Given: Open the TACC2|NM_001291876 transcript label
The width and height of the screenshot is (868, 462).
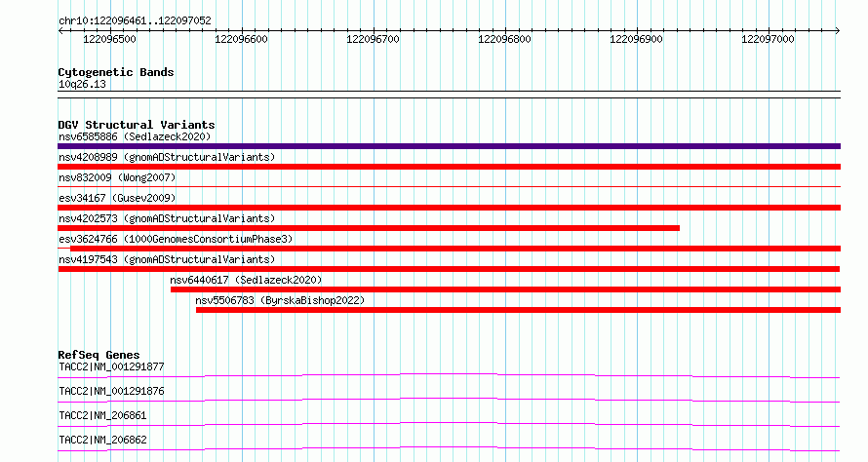Looking at the screenshot, I should (x=111, y=391).
